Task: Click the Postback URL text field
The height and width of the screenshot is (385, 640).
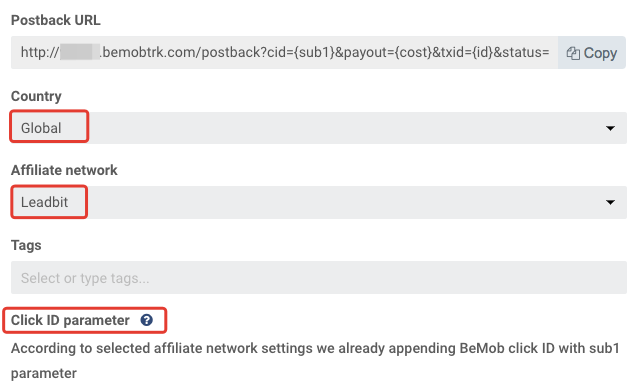Action: pyautogui.click(x=284, y=52)
